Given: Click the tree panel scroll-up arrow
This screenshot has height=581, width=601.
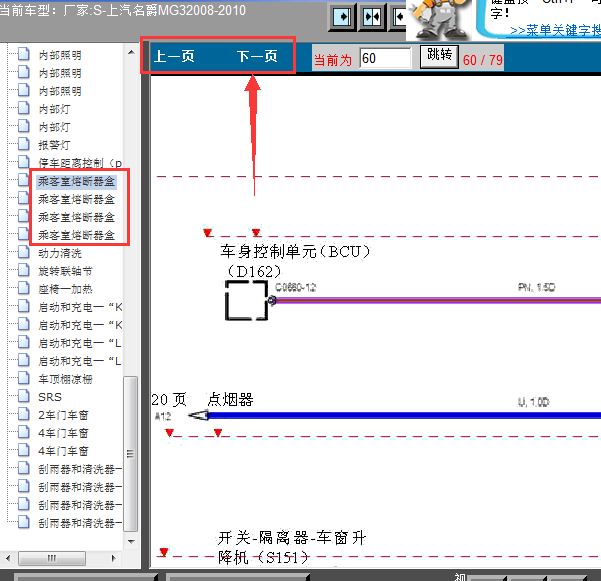Looking at the screenshot, I should [x=131, y=52].
